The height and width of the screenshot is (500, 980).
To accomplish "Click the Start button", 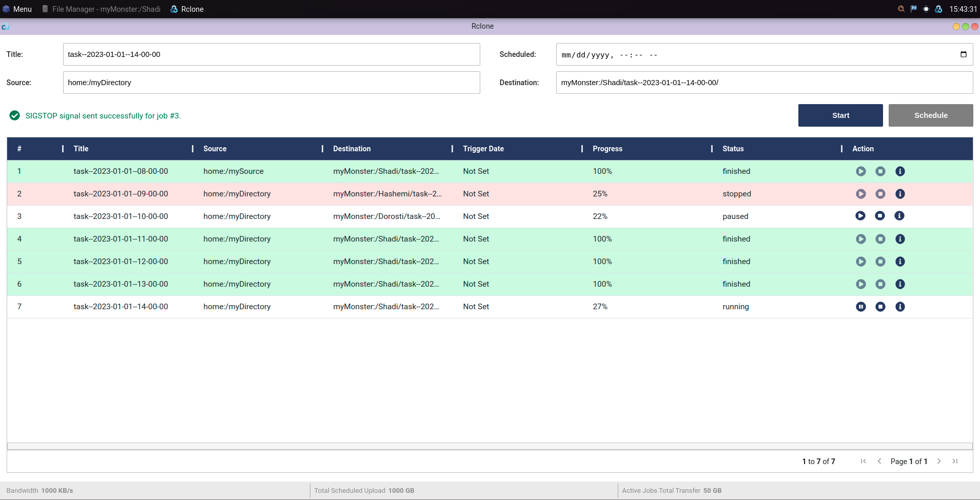I will pos(840,115).
